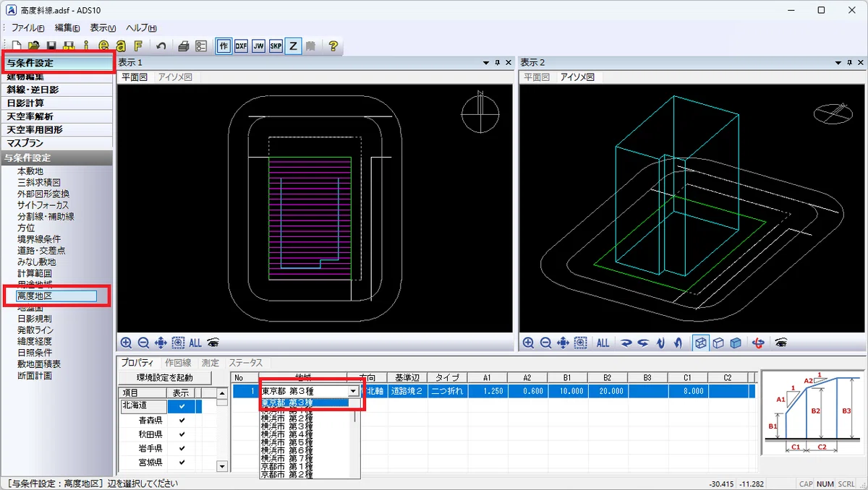The height and width of the screenshot is (490, 868).
Task: Uncheck 表示 checkbox for 岩手県
Action: click(182, 448)
